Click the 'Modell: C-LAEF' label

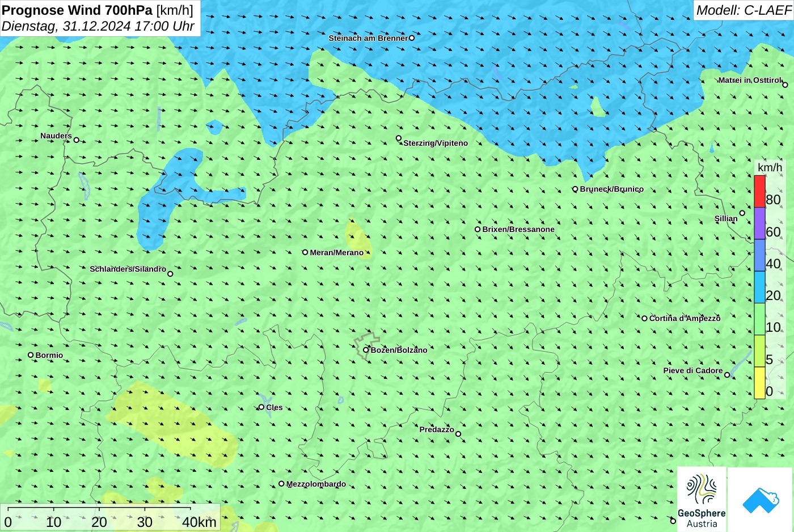pos(743,10)
